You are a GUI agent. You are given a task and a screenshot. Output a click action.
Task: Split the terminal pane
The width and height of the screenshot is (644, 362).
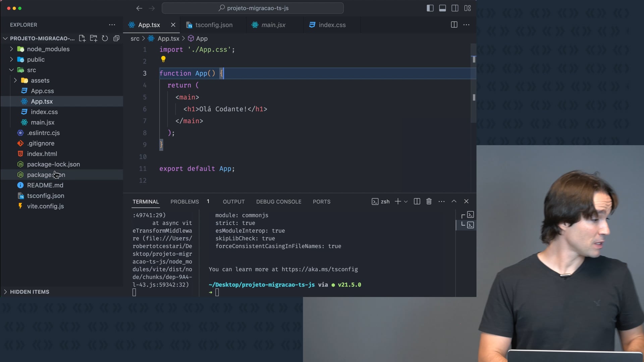[417, 201]
